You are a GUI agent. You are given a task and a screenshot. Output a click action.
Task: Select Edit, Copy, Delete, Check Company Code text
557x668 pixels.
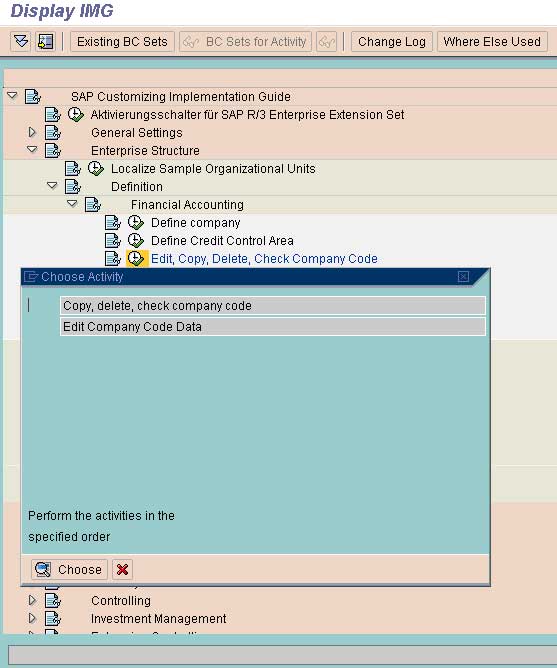pos(264,259)
